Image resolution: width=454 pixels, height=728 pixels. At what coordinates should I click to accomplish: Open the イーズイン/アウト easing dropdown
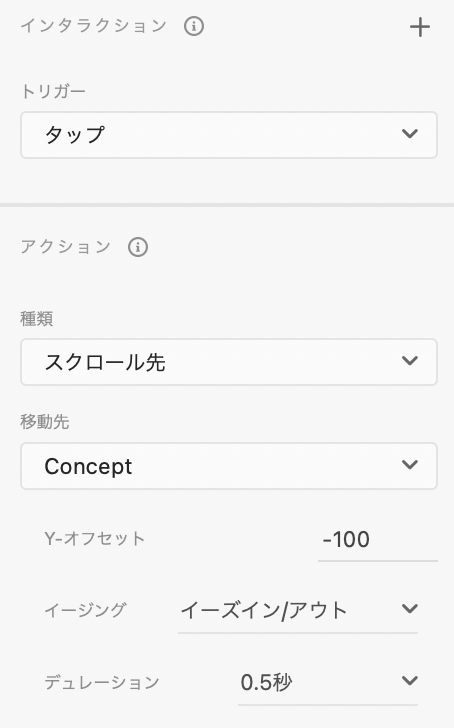[x=298, y=611]
